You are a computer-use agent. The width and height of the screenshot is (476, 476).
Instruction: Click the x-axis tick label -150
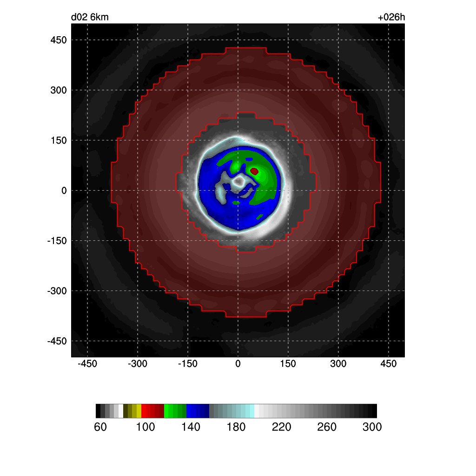click(x=188, y=364)
